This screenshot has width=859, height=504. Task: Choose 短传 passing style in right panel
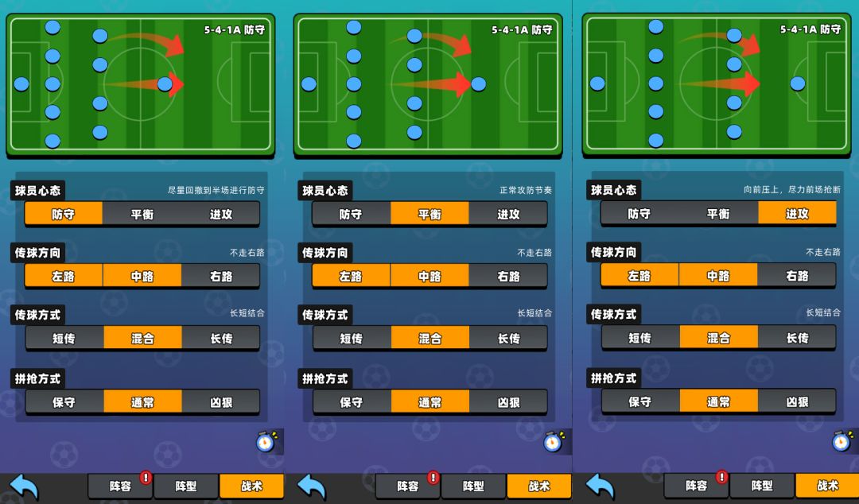tap(639, 338)
